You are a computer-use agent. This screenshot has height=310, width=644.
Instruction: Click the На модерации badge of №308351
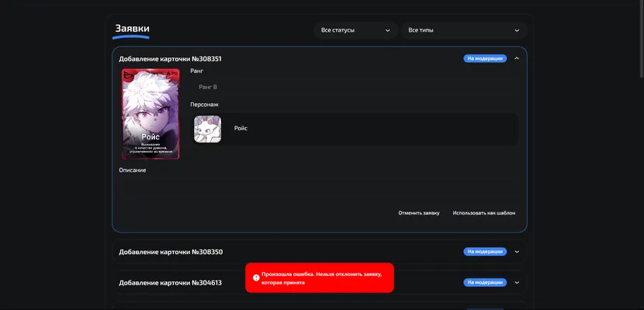point(485,59)
